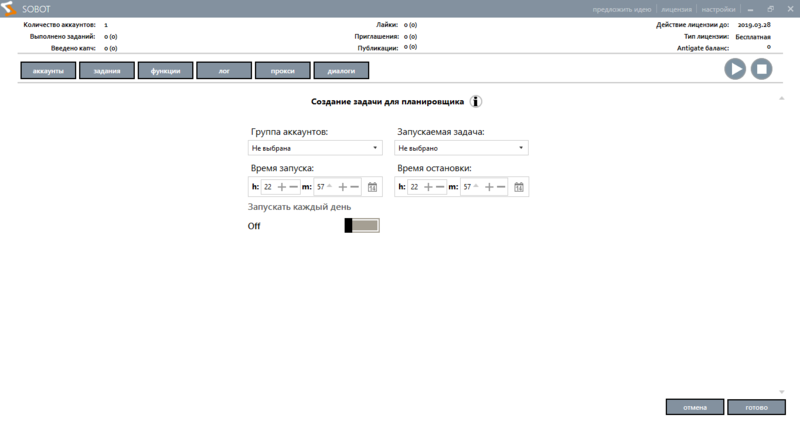Screen dimensions: 800x425
Task: Open the задания tab
Action: point(106,71)
